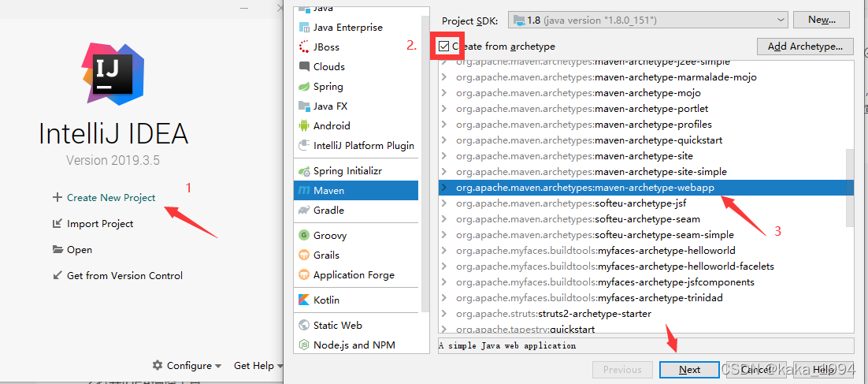Open the Configure dropdown menu
Screen dimensions: 868x384
pyautogui.click(x=187, y=366)
